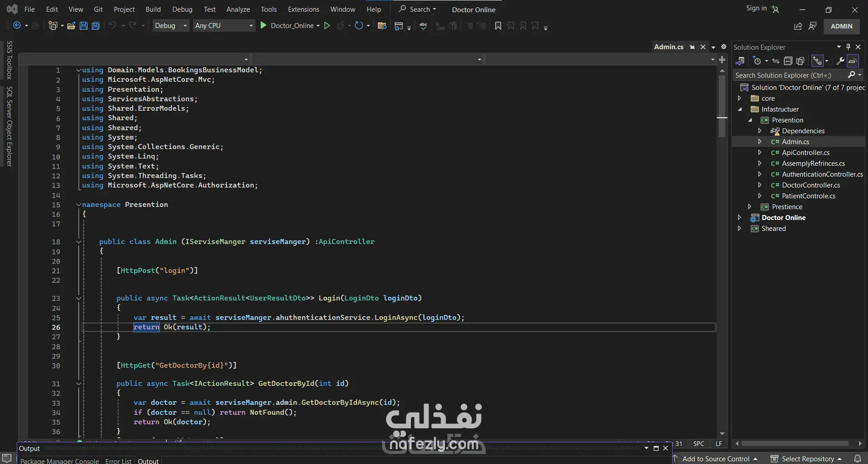Toggle Show All Files in Solution Explorer
Screen dimensions: 868x464
pos(800,61)
